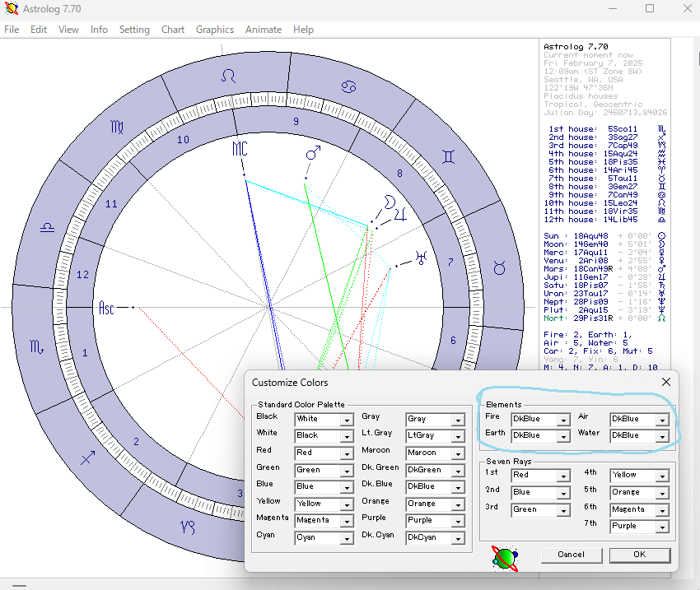
Task: Click the Scorpio sign glyph on wheel
Action: click(36, 347)
